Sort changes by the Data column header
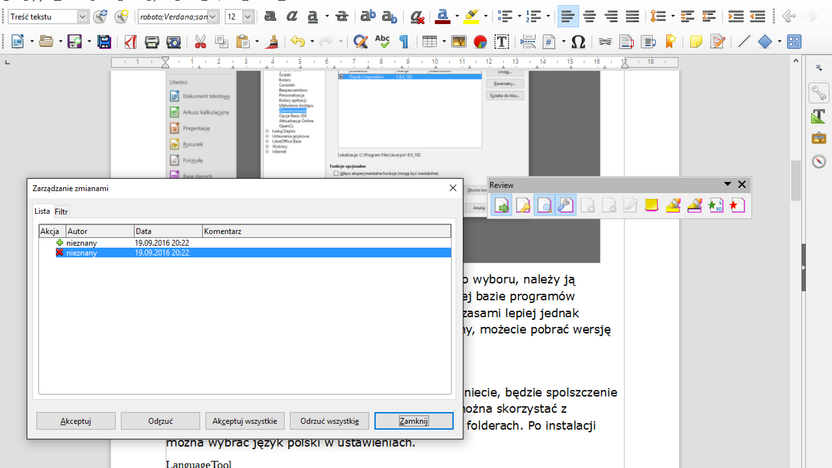This screenshot has height=468, width=832. coord(168,231)
